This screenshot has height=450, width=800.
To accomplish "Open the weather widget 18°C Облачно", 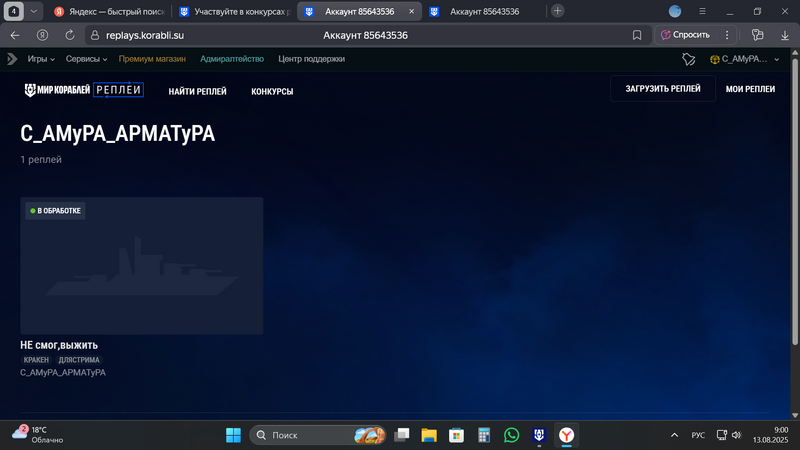I will 38,435.
